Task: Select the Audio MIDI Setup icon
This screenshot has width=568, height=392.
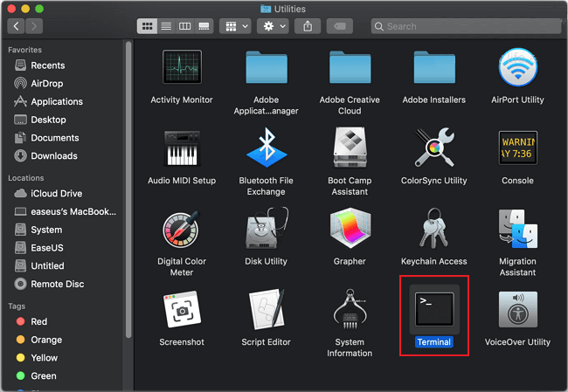Action: (182, 148)
